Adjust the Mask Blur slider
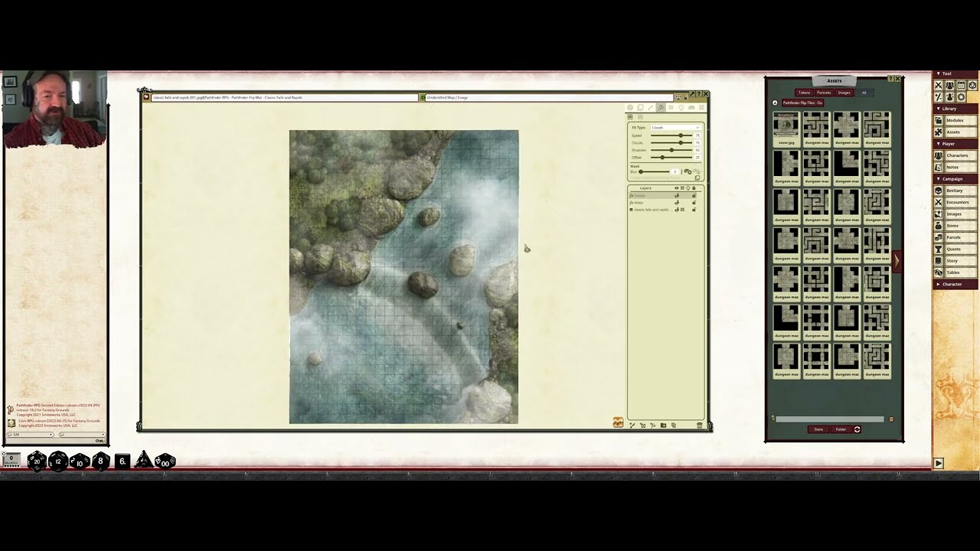Screen dimensions: 980x551 (654, 171)
